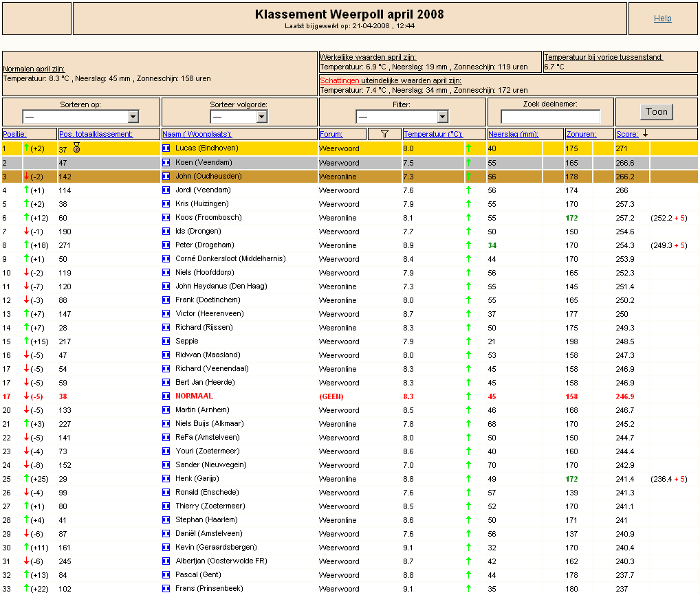Image resolution: width=700 pixels, height=595 pixels.
Task: Click the filter funnel icon beside Forum
Action: (x=384, y=134)
